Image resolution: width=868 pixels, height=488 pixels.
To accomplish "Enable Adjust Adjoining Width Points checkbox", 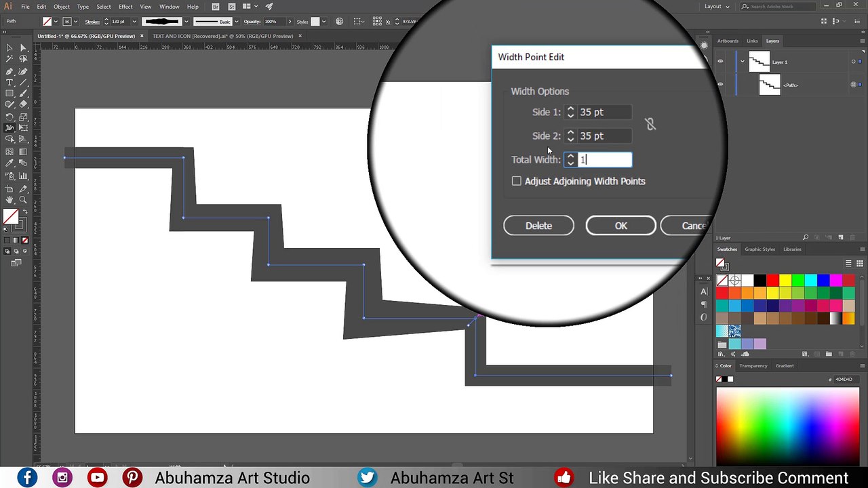I will tap(517, 181).
